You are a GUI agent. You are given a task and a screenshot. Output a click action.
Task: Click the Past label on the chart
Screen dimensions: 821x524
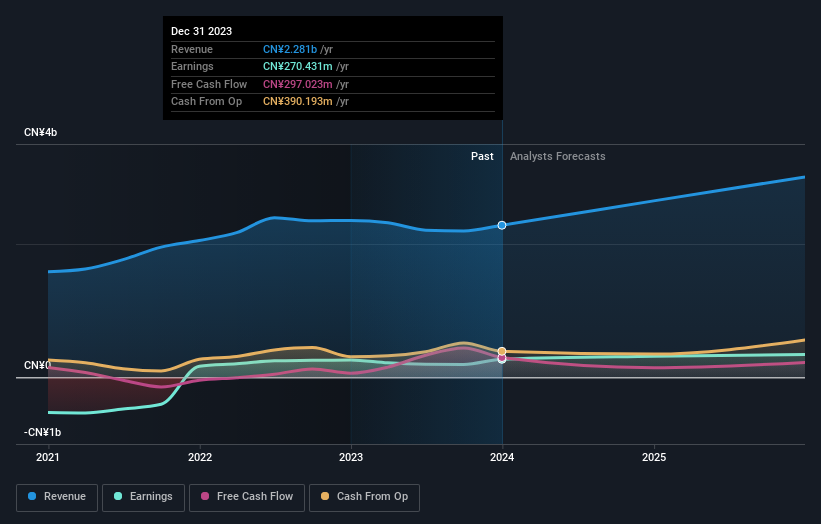482,157
